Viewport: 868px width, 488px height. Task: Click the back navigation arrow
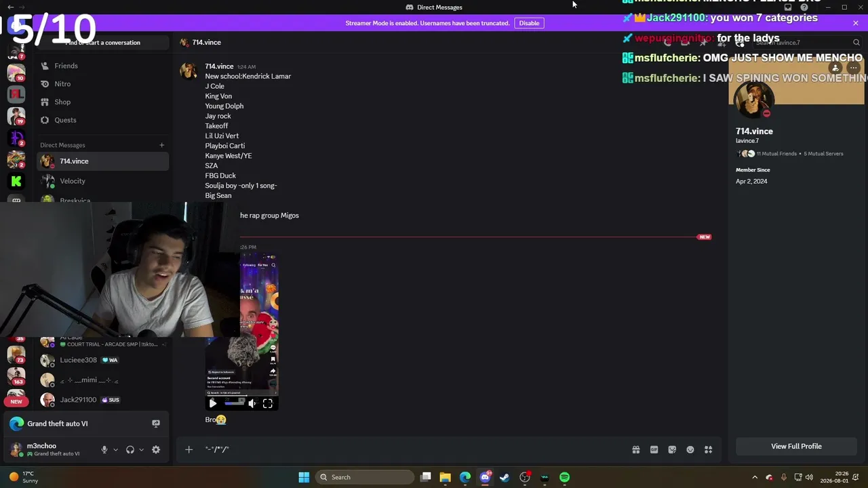[x=10, y=7]
